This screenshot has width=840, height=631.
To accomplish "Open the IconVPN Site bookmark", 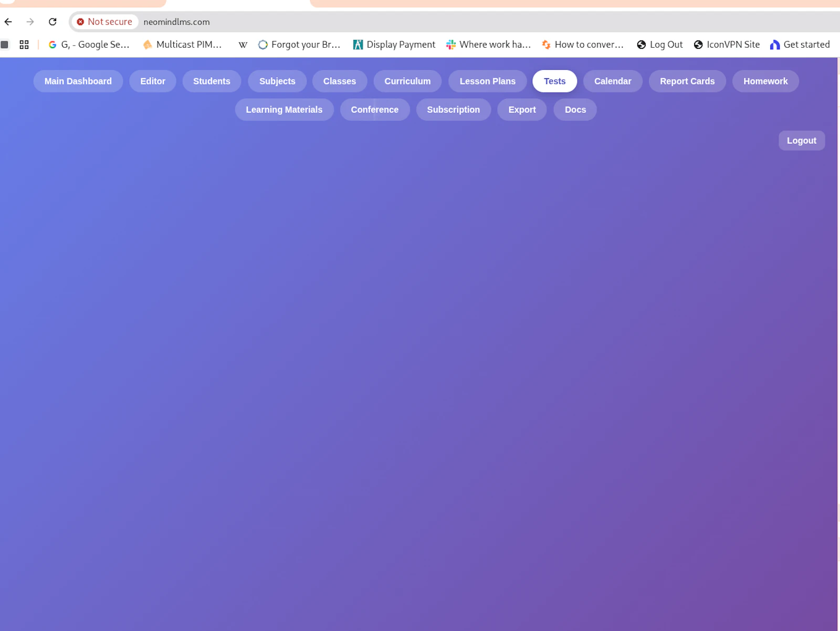I will coord(727,45).
